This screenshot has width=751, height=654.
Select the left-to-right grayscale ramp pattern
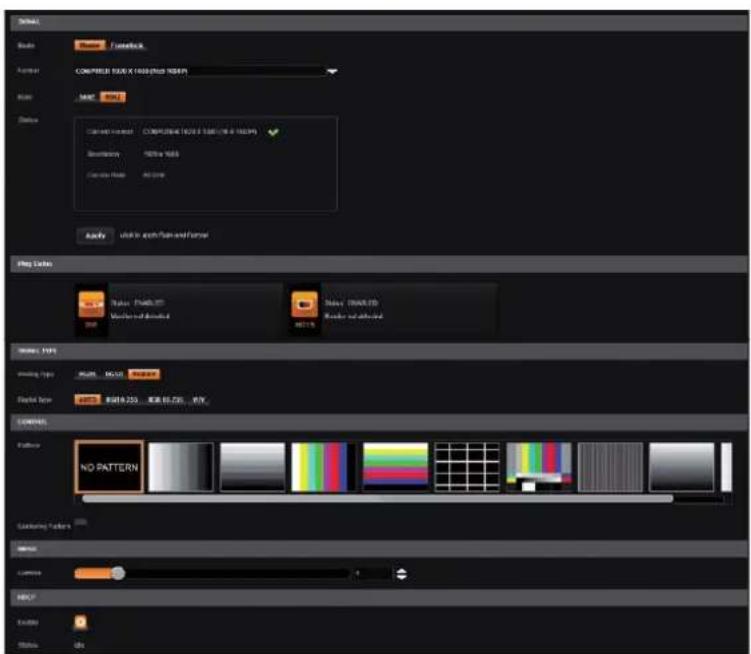coord(181,467)
